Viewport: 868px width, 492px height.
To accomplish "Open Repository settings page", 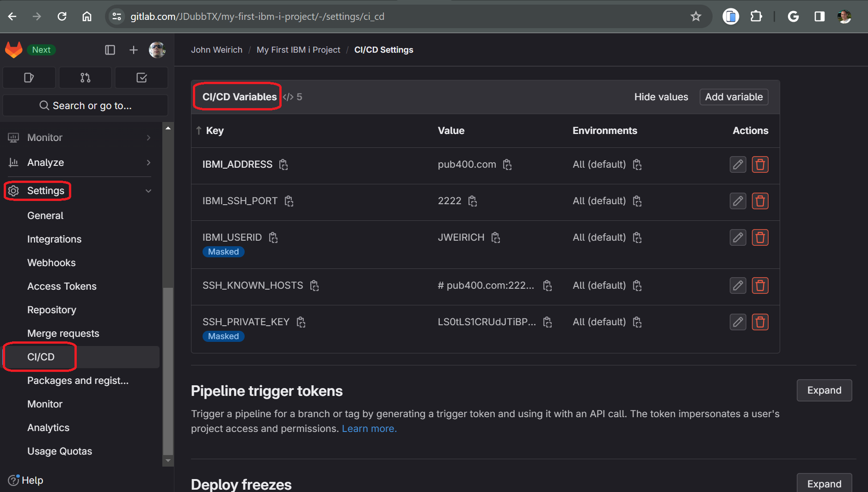I will click(52, 310).
